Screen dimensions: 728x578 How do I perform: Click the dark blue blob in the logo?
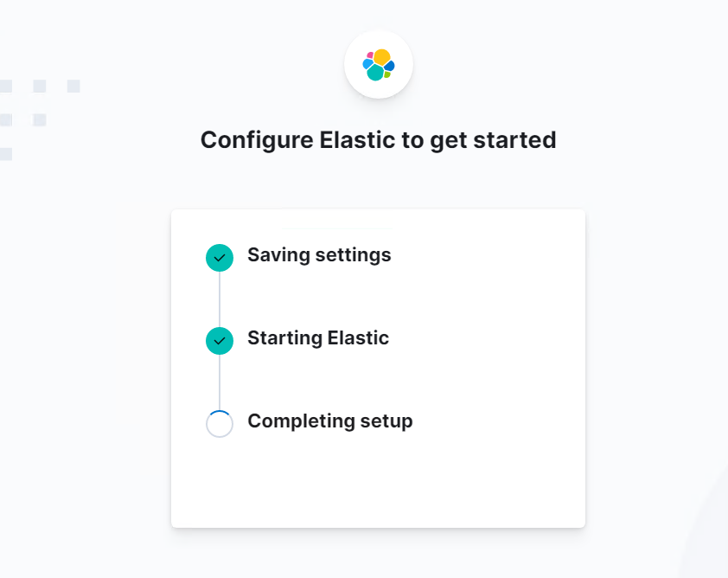point(390,66)
